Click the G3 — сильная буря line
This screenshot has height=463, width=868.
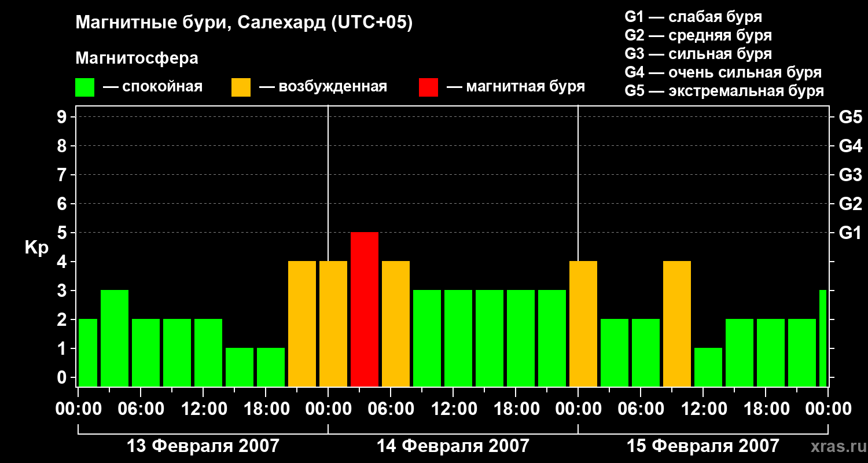(698, 54)
